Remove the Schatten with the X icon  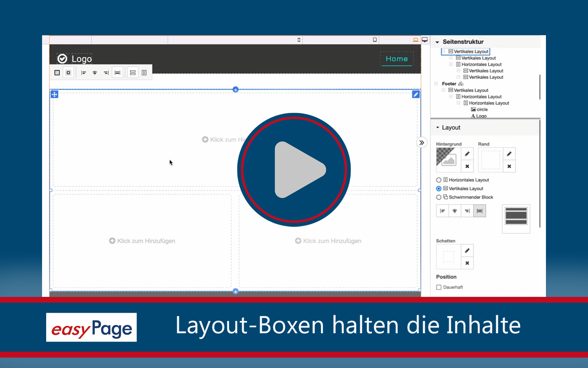click(467, 263)
